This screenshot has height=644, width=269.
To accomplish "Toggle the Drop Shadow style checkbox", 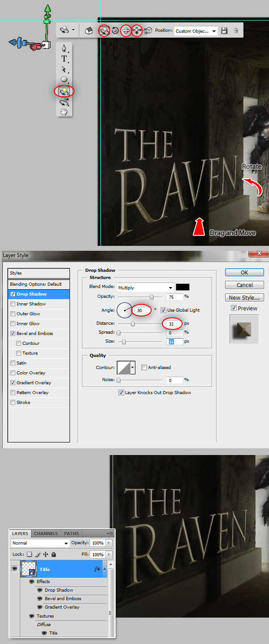I will [x=13, y=294].
